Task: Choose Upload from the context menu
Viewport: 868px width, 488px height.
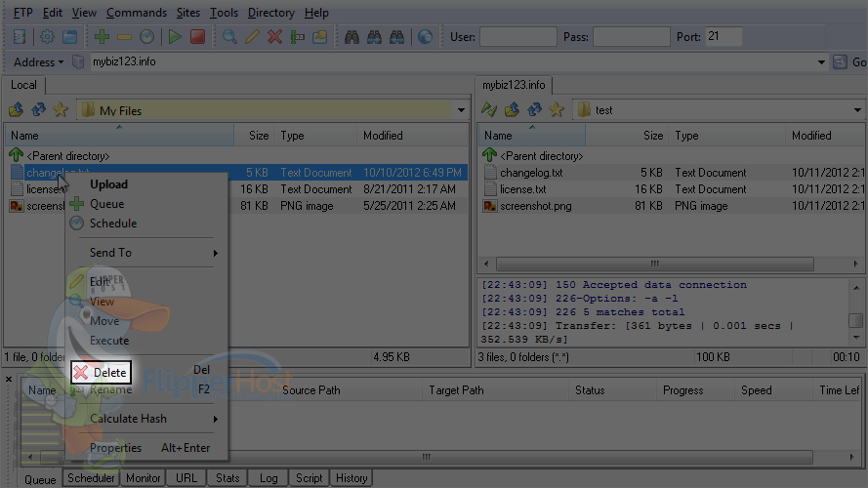Action: coord(146,184)
